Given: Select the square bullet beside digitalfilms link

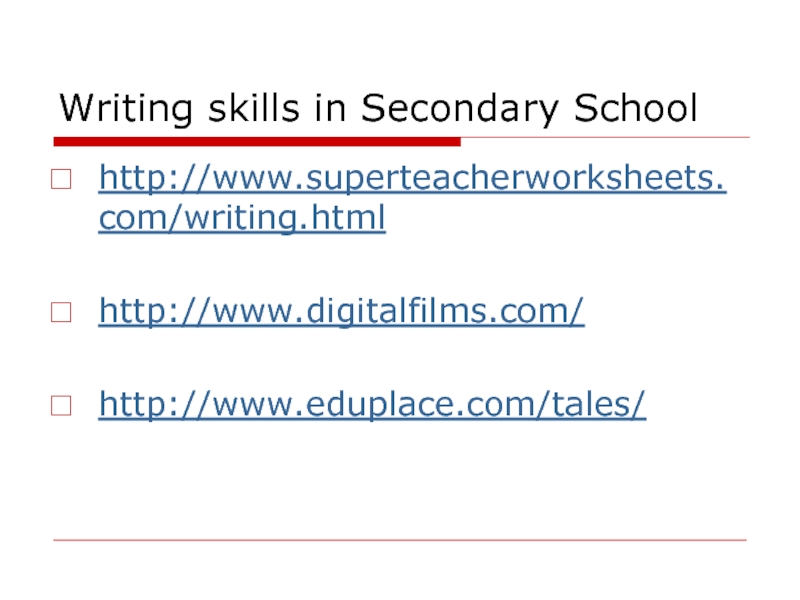Looking at the screenshot, I should (x=62, y=314).
